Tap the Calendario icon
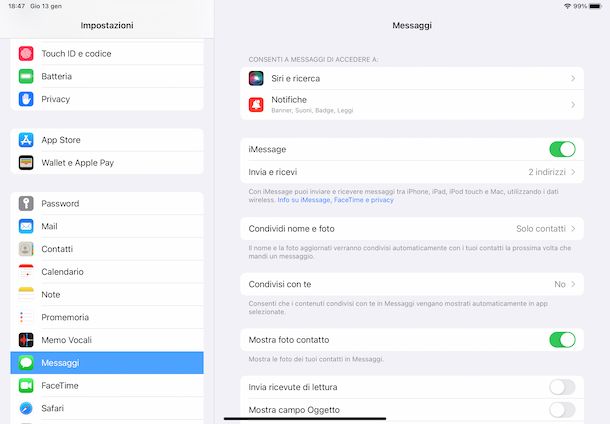Screen dimensions: 610x424 26,272
